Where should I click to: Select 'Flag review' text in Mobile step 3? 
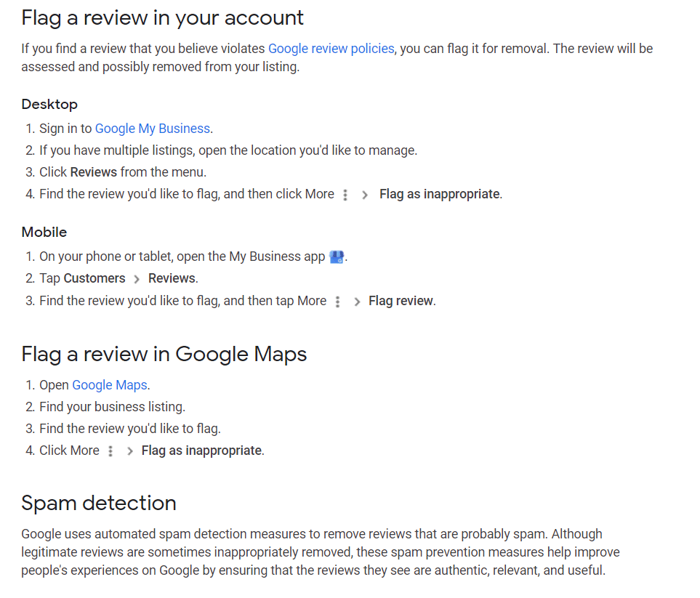point(401,300)
